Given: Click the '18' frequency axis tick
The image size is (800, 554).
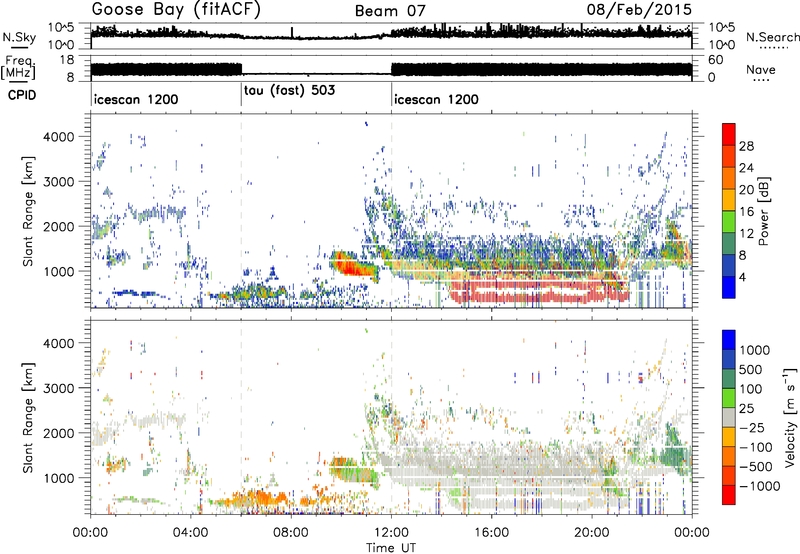Looking at the screenshot, I should [67, 60].
